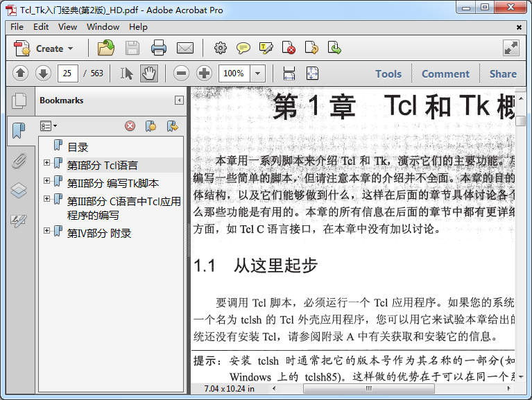This screenshot has width=532, height=400.
Task: Open the View menu
Action: click(x=67, y=27)
